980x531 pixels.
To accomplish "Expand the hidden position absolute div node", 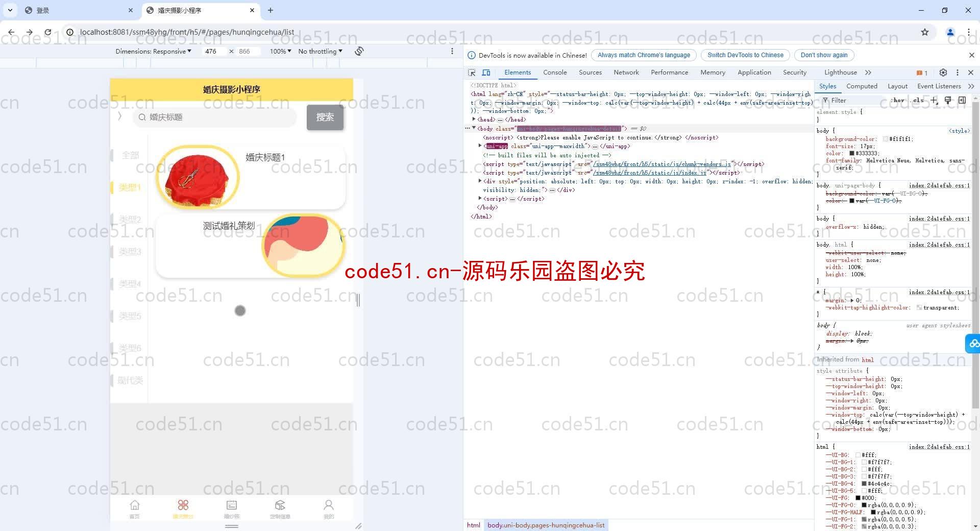I will (x=480, y=181).
